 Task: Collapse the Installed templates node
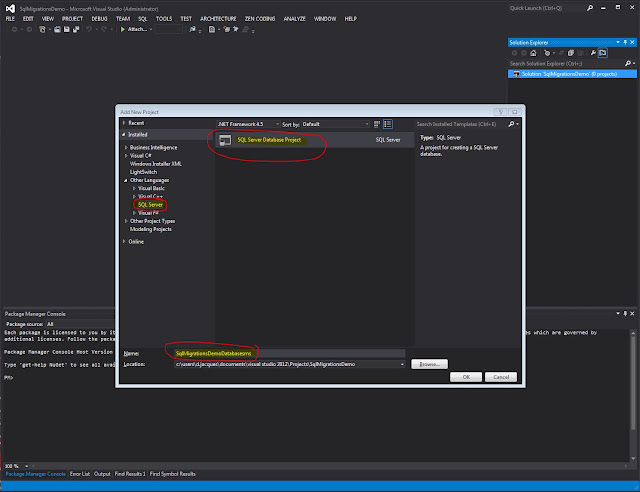click(x=124, y=134)
